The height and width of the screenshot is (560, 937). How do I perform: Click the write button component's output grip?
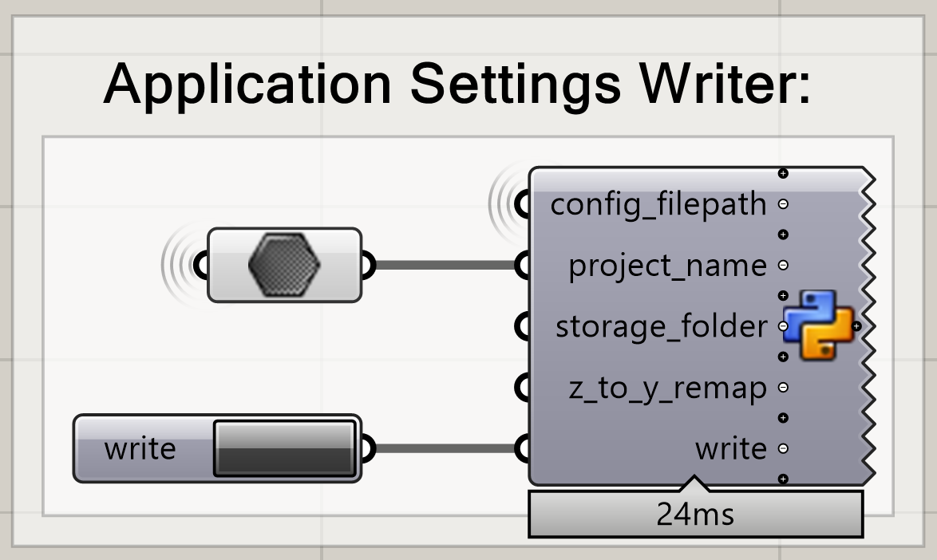click(367, 448)
